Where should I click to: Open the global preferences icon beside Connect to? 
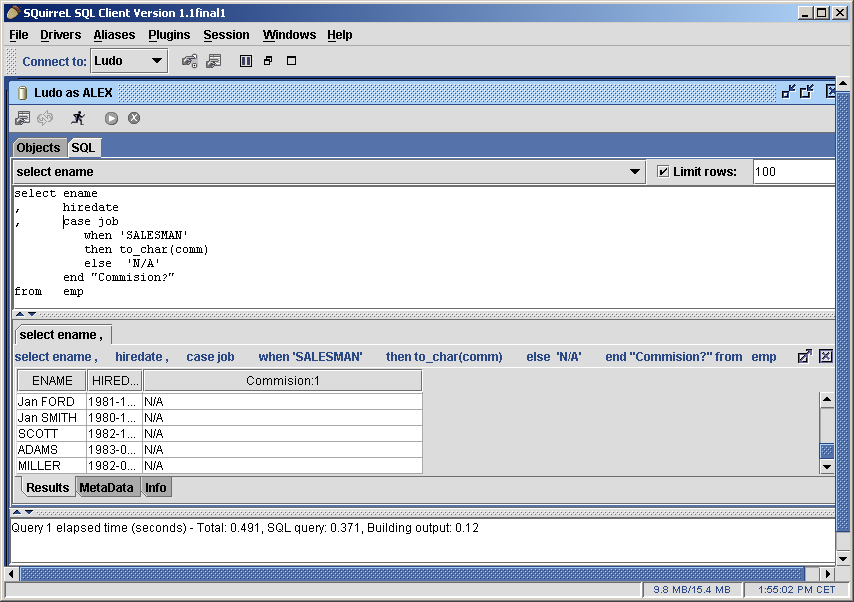tap(189, 61)
